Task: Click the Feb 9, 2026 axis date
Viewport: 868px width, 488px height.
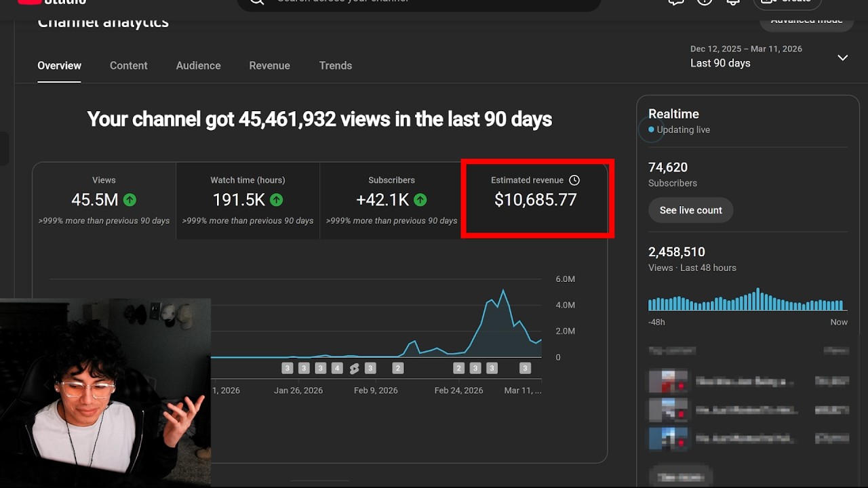Action: click(376, 390)
